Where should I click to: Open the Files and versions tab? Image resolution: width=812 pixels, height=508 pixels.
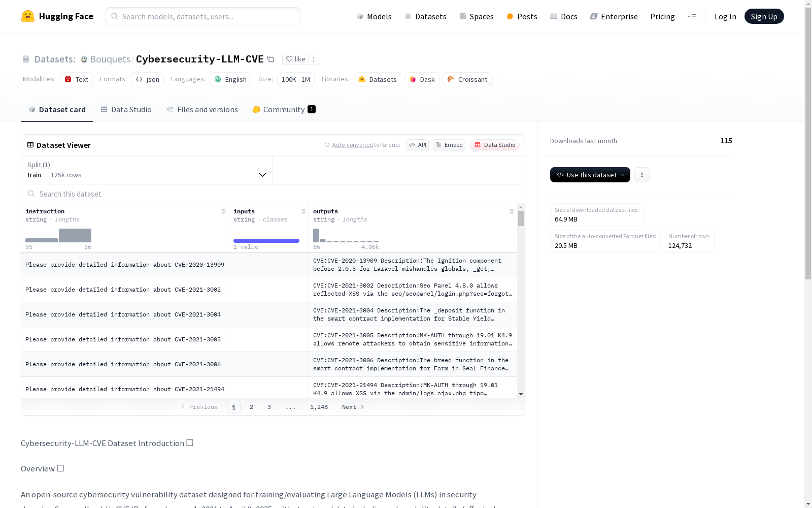pos(202,110)
